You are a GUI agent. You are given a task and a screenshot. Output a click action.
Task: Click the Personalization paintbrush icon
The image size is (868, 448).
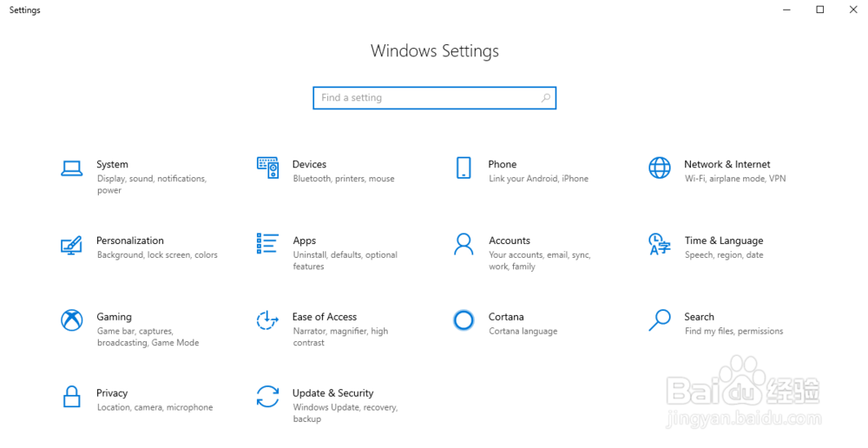[71, 245]
